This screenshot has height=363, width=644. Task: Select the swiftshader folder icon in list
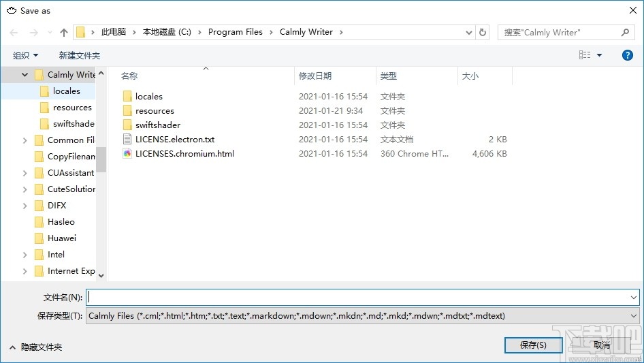coord(127,125)
